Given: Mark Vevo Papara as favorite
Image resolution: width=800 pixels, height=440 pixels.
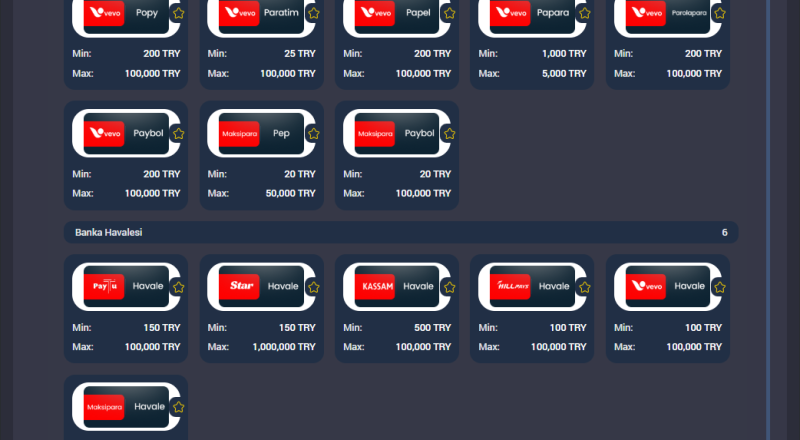Looking at the screenshot, I should [585, 14].
